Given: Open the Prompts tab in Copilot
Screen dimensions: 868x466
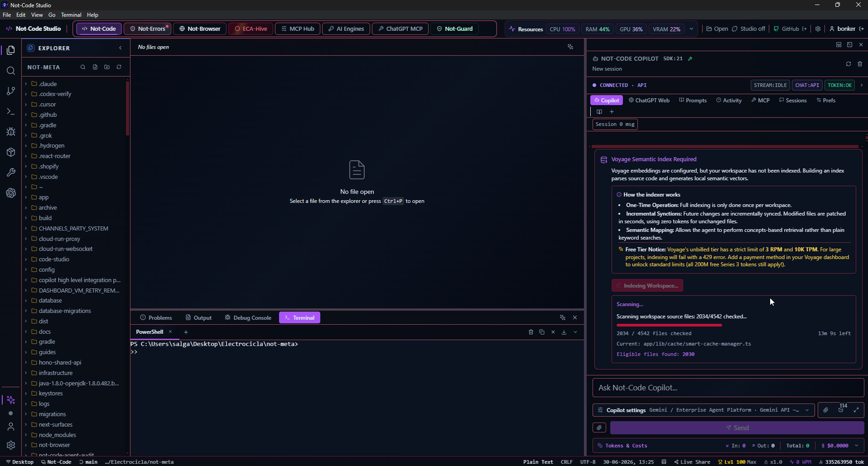Looking at the screenshot, I should point(693,100).
